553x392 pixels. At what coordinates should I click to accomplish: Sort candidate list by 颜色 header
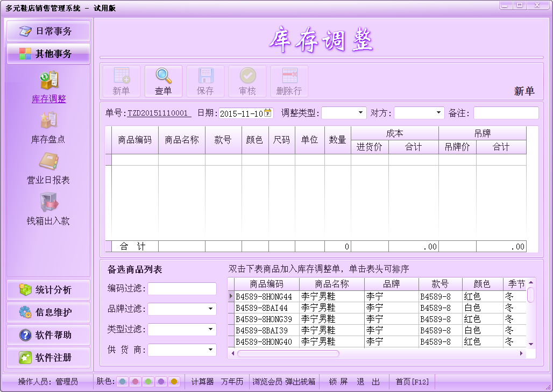[x=483, y=284]
